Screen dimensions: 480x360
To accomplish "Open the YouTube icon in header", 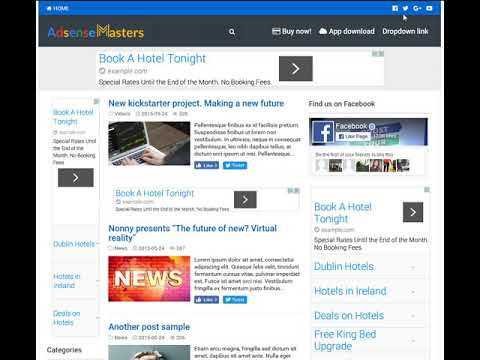I will pyautogui.click(x=429, y=8).
